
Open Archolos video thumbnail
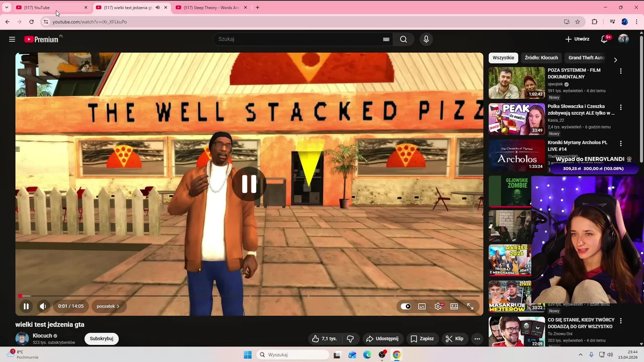click(517, 155)
